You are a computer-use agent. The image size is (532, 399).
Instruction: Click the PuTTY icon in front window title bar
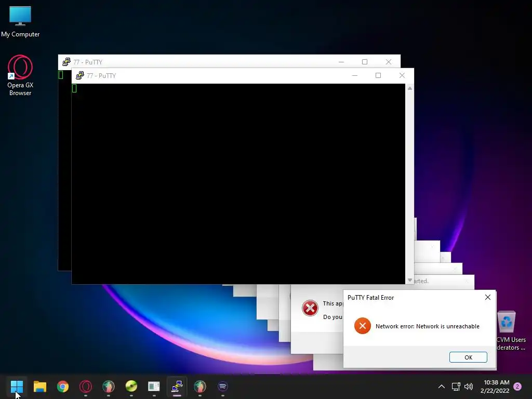pos(79,75)
